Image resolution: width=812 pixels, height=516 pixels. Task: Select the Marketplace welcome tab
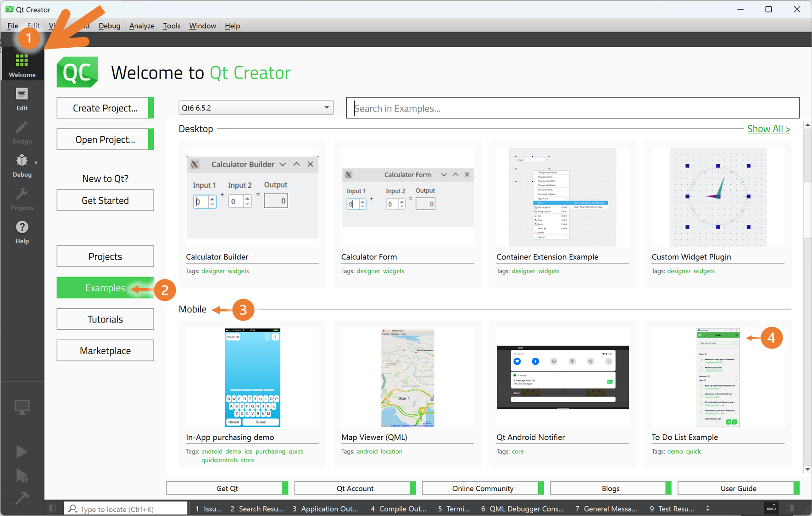[x=105, y=351]
